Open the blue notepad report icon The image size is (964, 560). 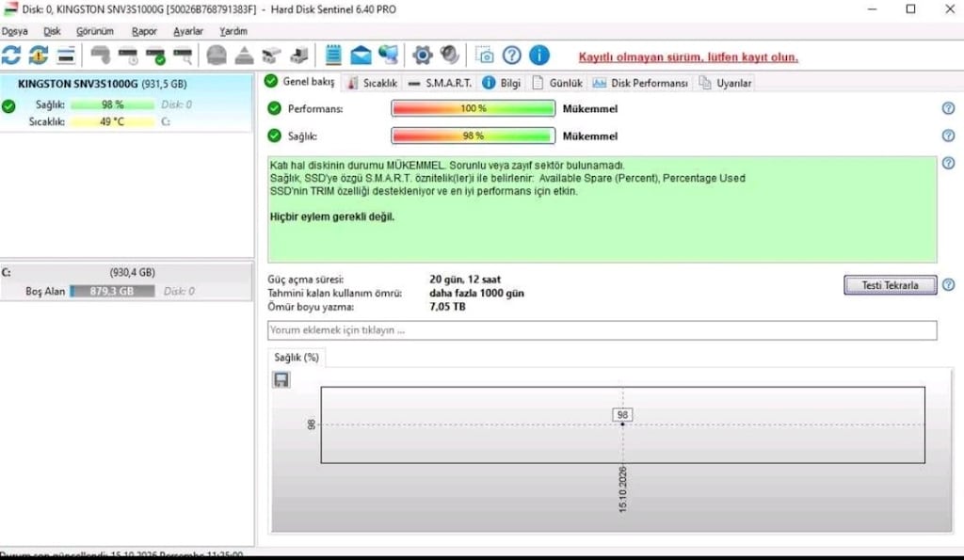tap(333, 56)
